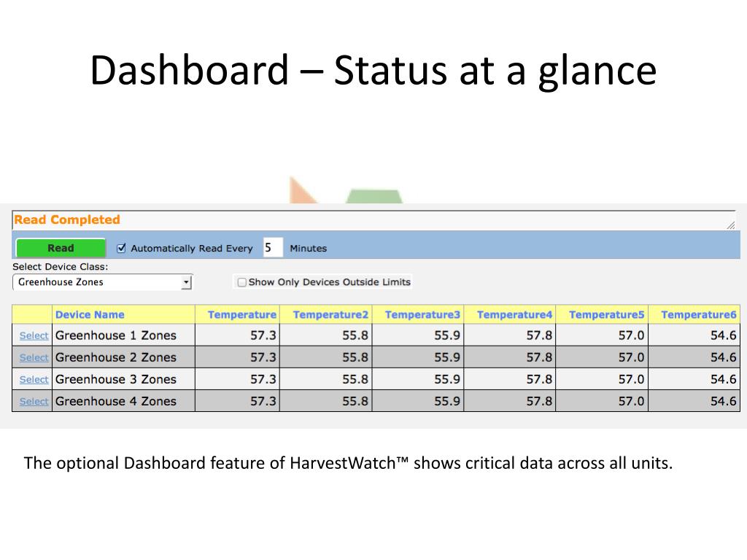Click Greenhouse 3 Zones device name cell

click(123, 379)
